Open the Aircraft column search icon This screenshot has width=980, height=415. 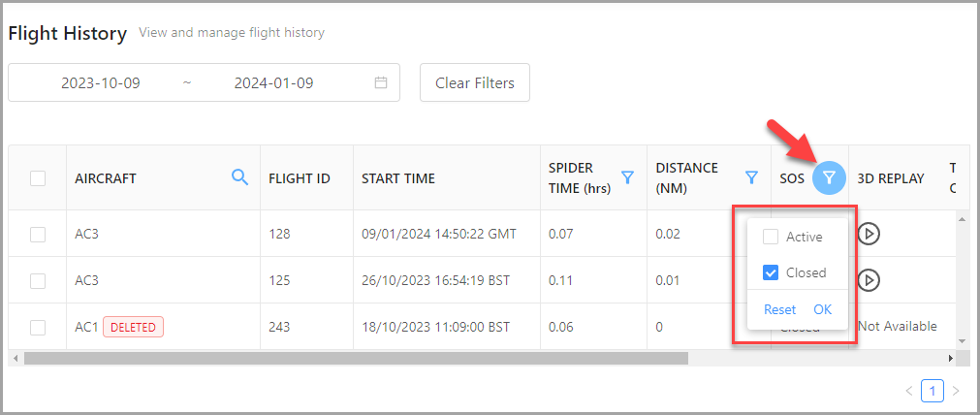click(x=239, y=177)
